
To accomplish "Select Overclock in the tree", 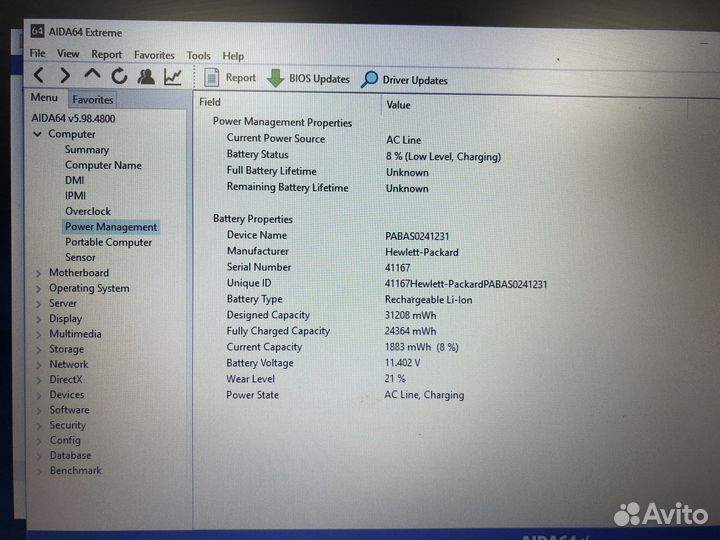I will click(88, 211).
